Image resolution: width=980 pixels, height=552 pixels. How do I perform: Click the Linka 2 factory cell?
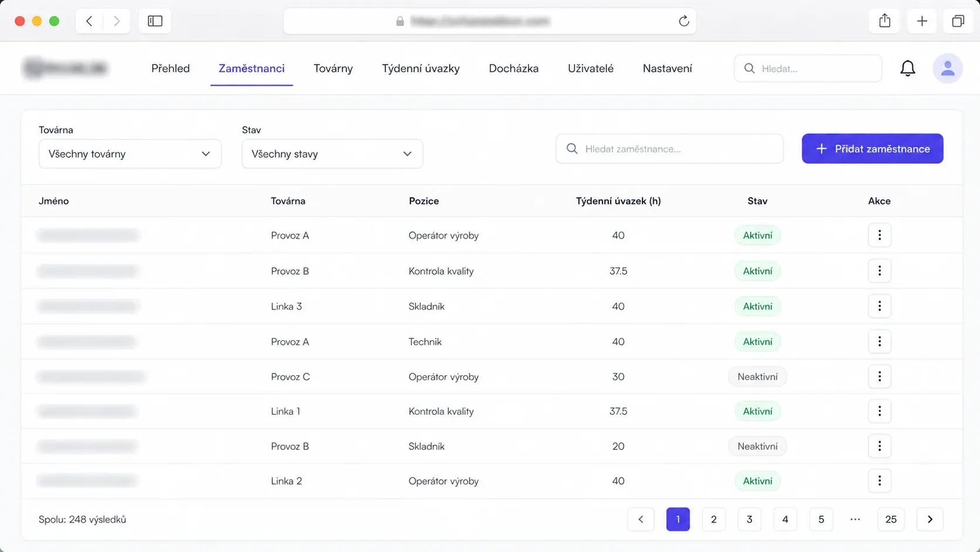(286, 481)
